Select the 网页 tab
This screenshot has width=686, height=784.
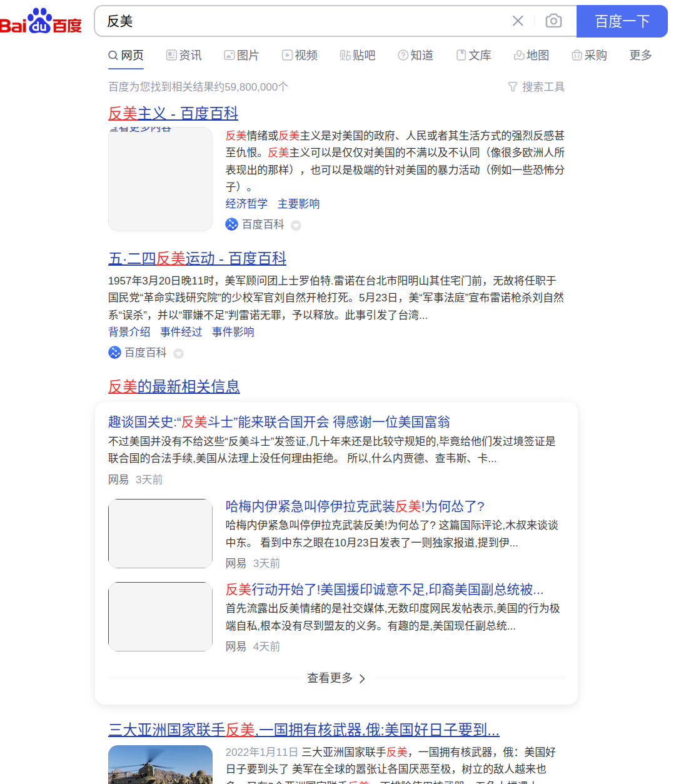126,56
